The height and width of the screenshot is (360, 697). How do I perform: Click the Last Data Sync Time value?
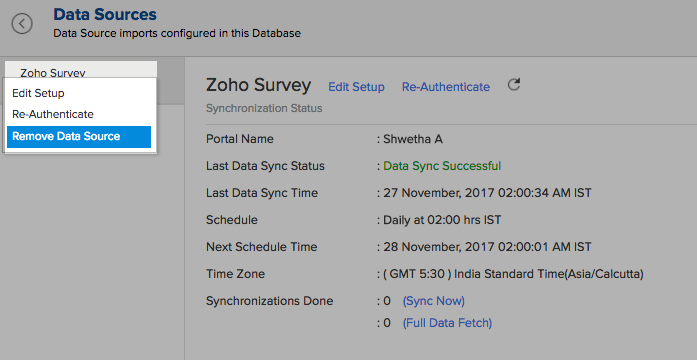click(x=487, y=193)
